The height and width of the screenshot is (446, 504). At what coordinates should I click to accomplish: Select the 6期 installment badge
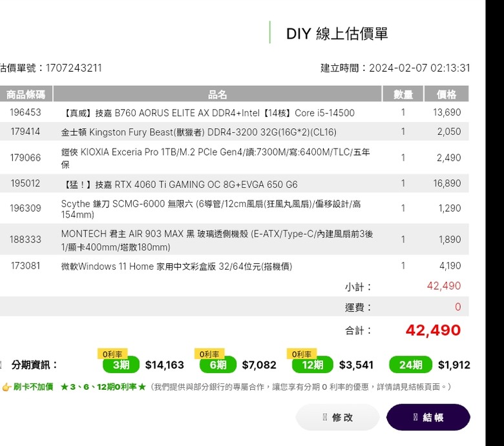click(218, 365)
